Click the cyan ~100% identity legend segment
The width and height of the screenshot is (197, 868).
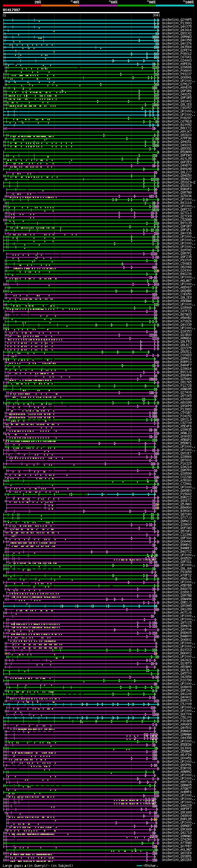(x=175, y=6)
